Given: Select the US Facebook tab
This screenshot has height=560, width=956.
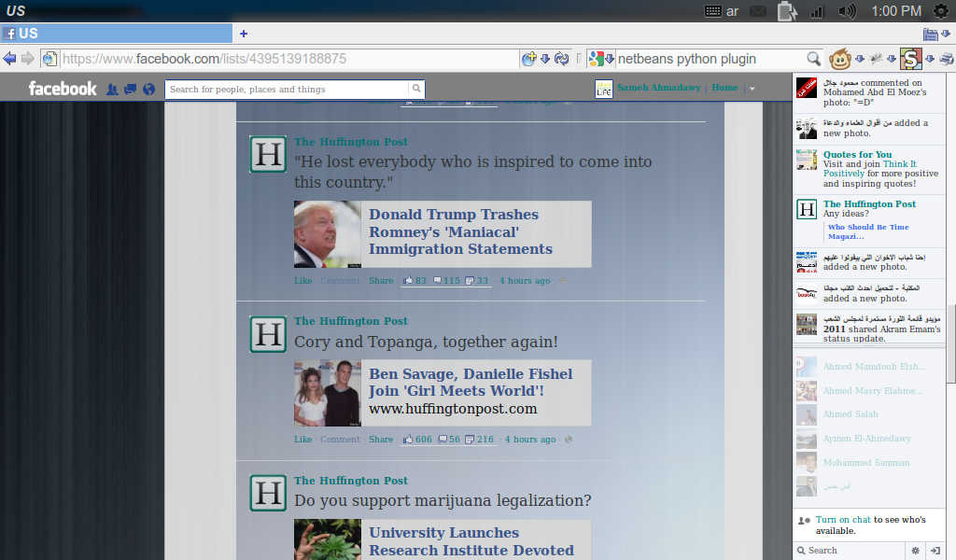Looking at the screenshot, I should coord(116,34).
